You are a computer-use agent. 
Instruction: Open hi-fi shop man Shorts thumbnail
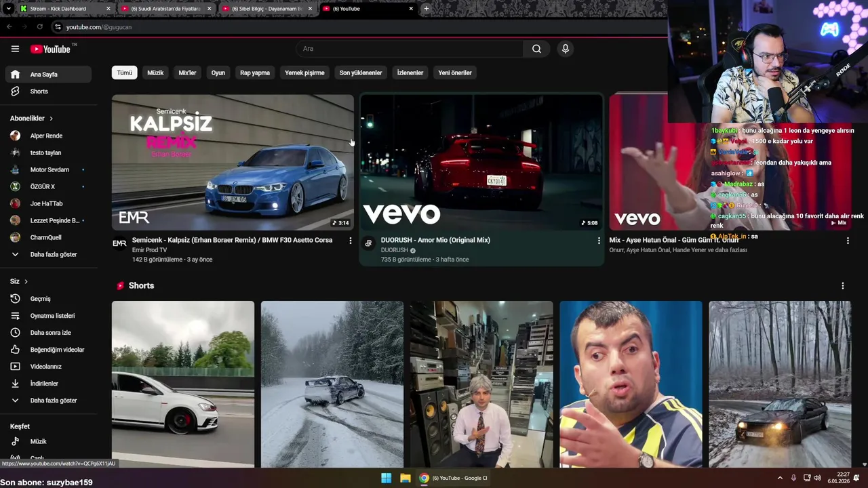click(x=481, y=384)
